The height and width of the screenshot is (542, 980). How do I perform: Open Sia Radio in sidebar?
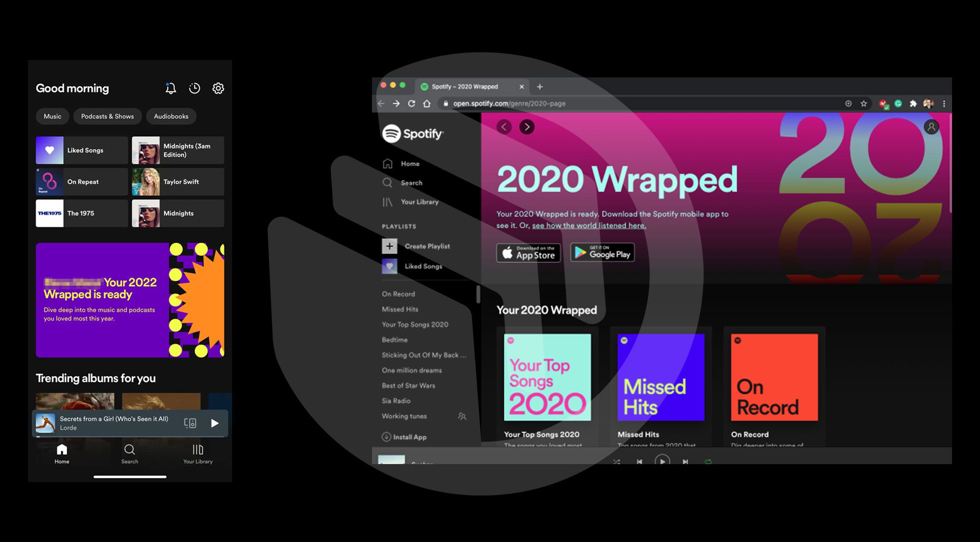pos(396,401)
